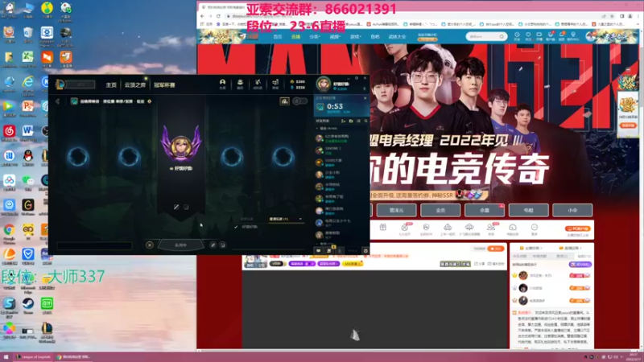Screen dimensions: 644x362
Task: Toggle the lobby open-party switch
Action: pos(299,101)
